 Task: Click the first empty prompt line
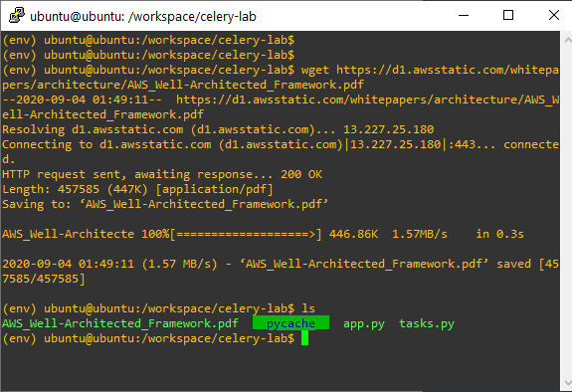148,40
